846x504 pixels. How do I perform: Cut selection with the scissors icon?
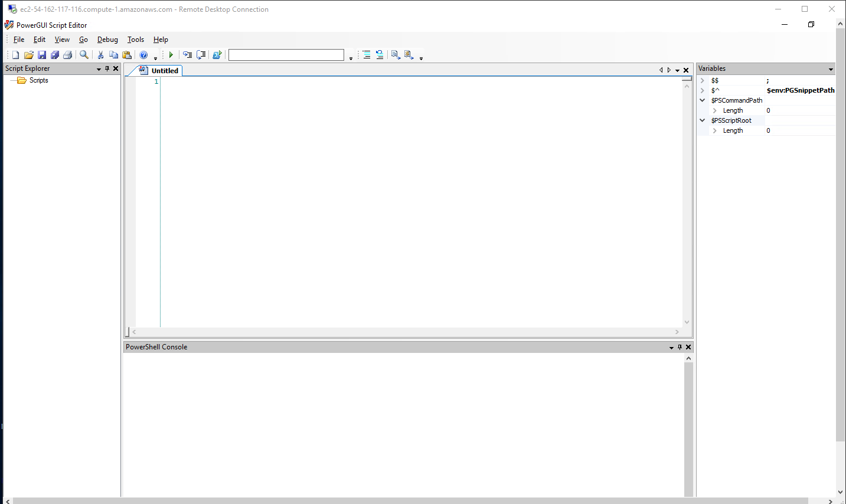tap(100, 55)
